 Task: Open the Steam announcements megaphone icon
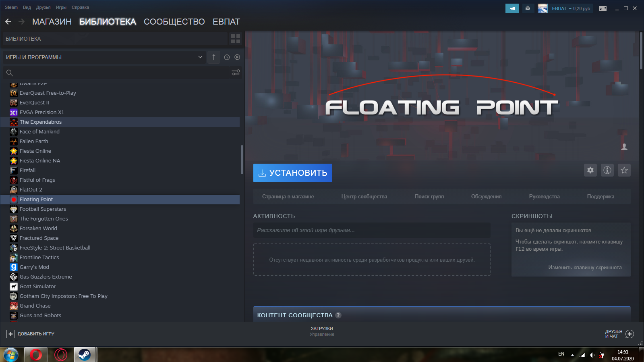point(512,8)
